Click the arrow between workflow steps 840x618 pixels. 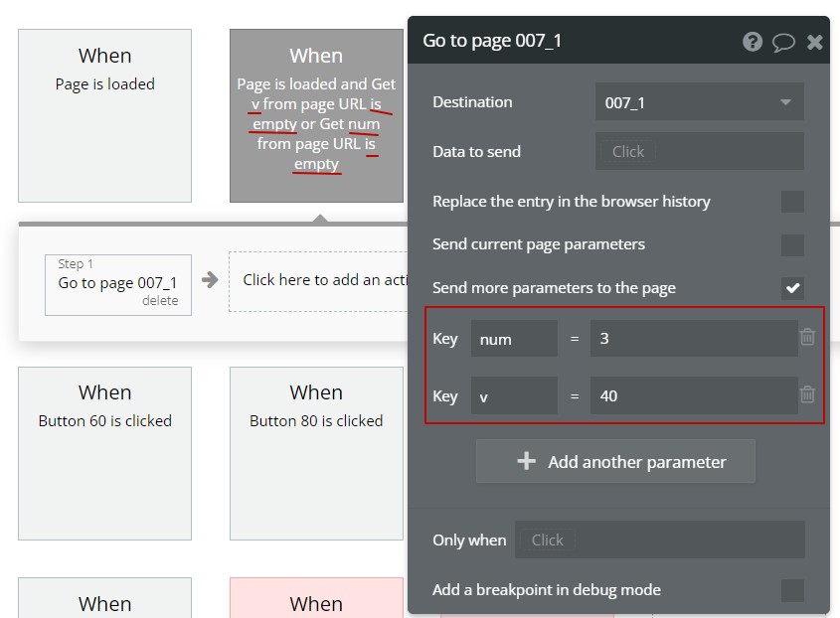210,279
